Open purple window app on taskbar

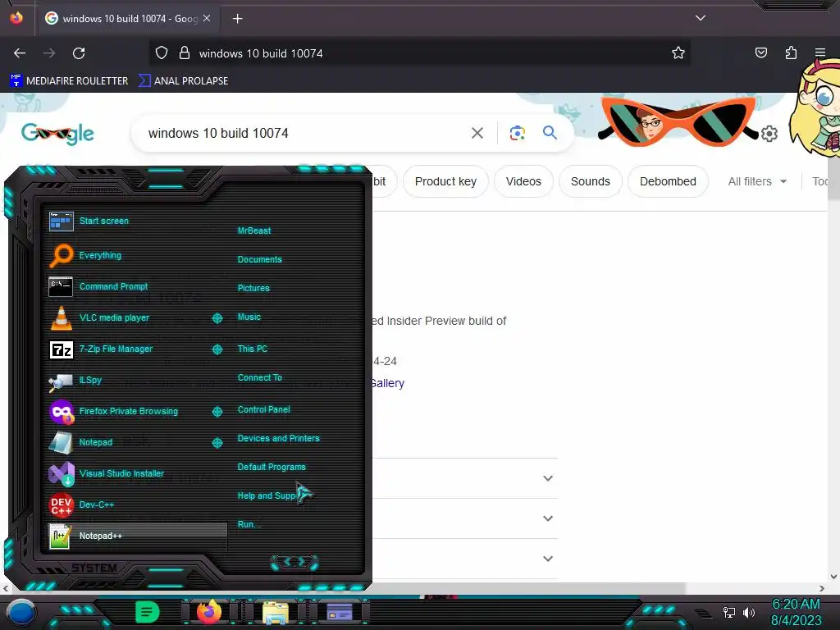click(x=340, y=612)
